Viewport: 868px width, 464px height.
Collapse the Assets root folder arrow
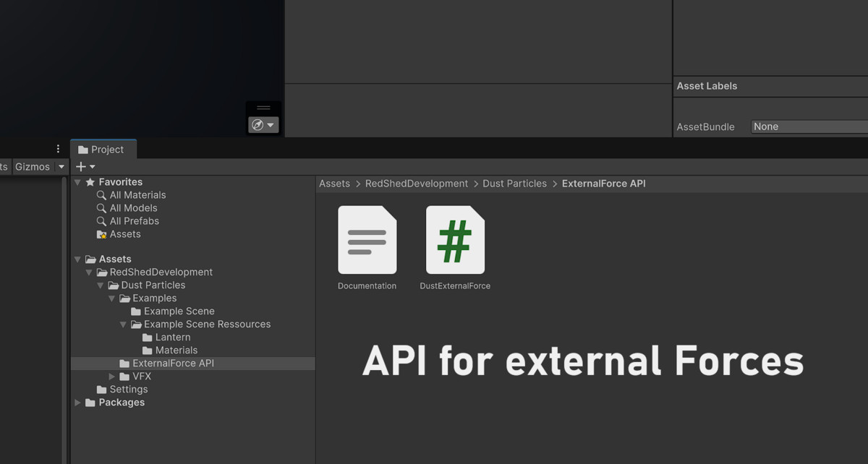[77, 259]
